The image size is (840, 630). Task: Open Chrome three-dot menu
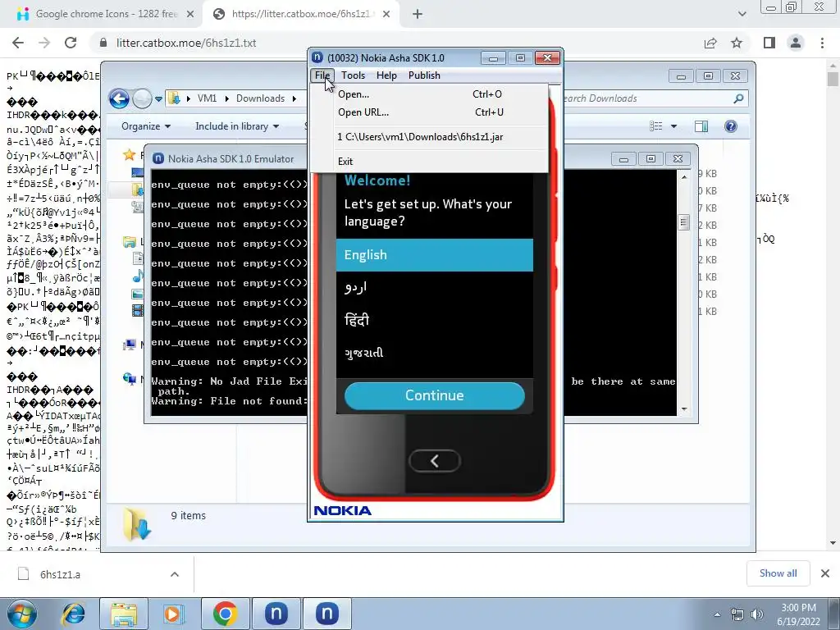click(822, 43)
